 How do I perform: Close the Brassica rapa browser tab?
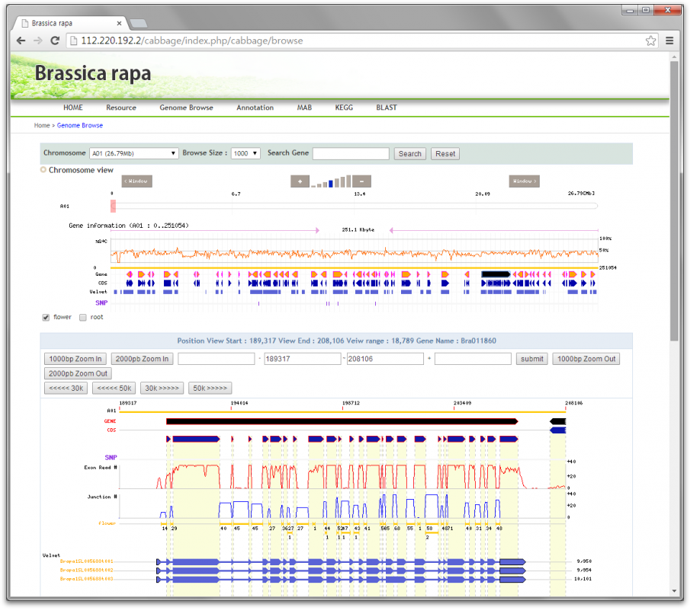(119, 22)
